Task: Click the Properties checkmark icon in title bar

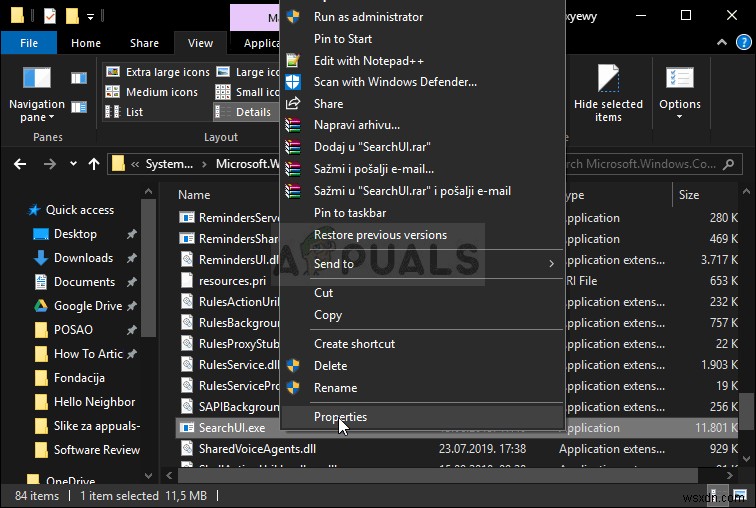Action: (50, 15)
